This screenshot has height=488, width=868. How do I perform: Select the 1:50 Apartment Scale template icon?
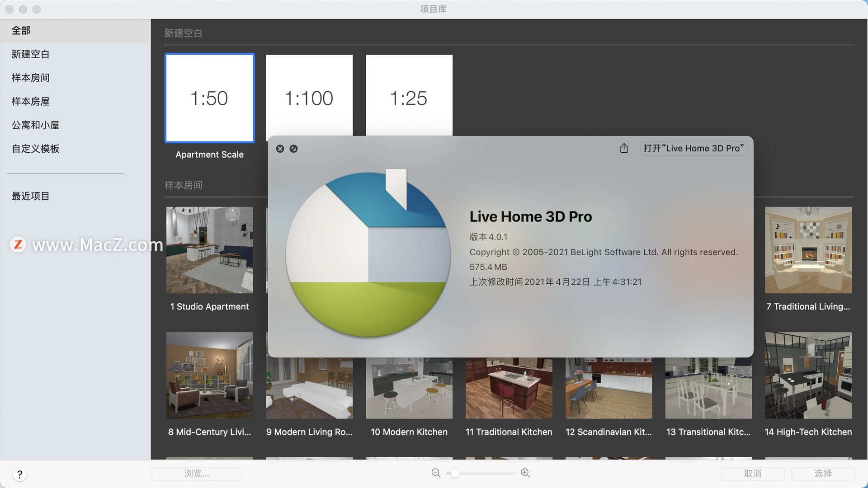point(209,97)
